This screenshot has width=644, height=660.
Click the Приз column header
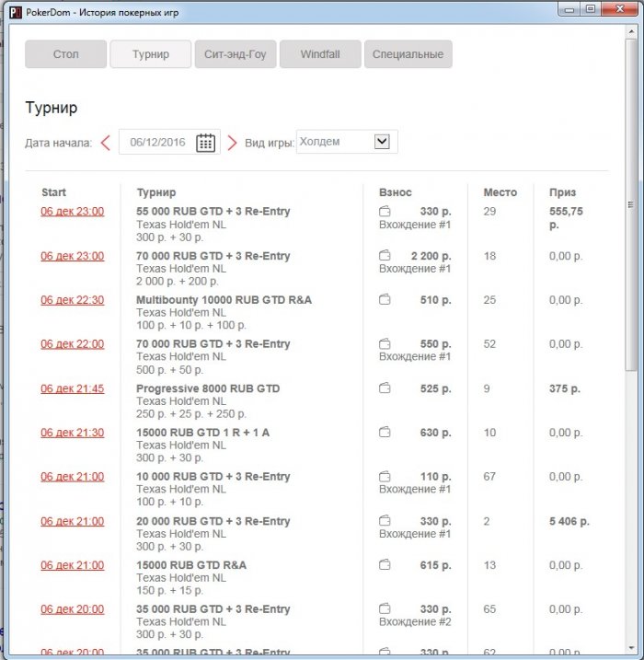coord(562,192)
